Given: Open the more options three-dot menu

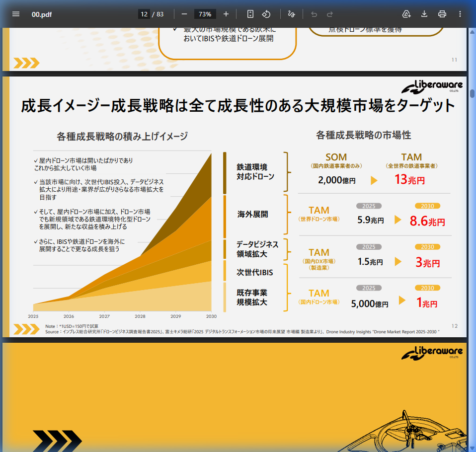Looking at the screenshot, I should (460, 14).
